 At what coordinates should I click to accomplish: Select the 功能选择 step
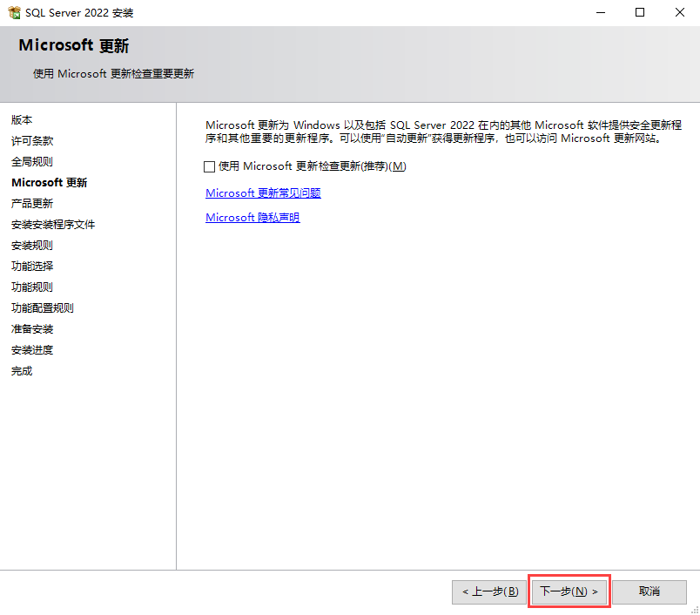[x=32, y=267]
